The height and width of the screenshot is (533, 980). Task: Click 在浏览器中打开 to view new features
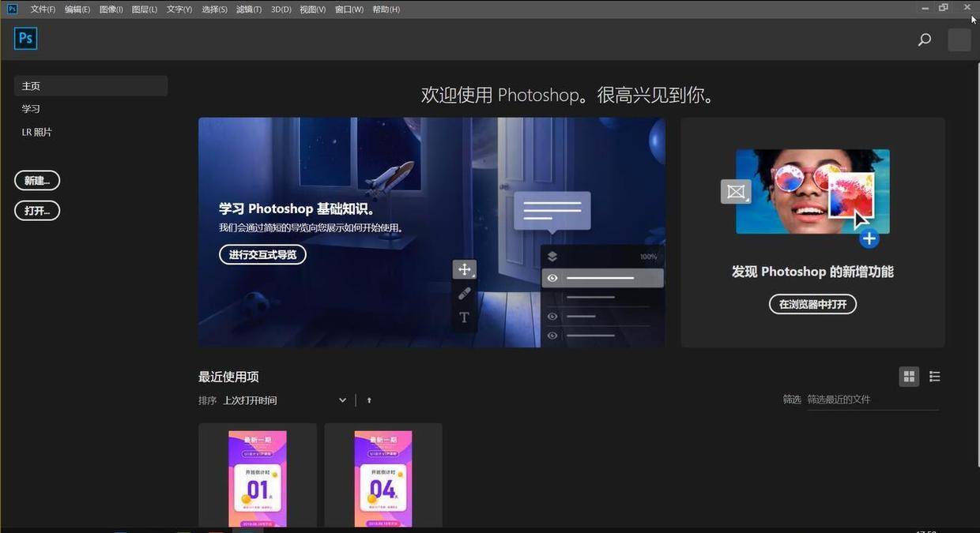click(812, 304)
